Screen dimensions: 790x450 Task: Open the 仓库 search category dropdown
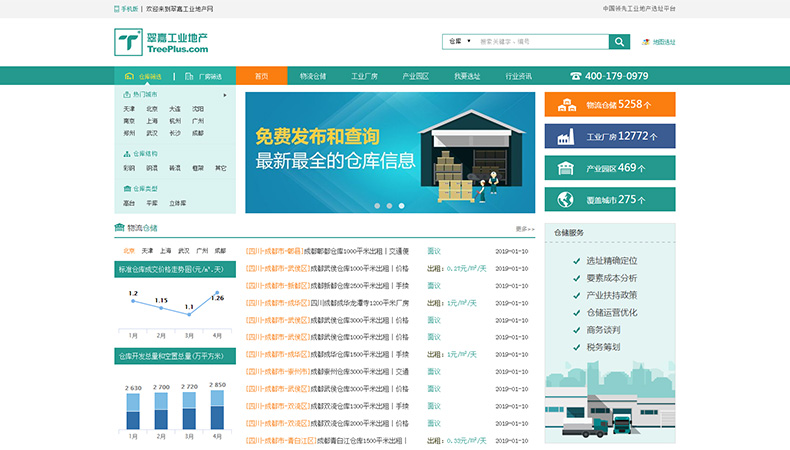coord(459,42)
